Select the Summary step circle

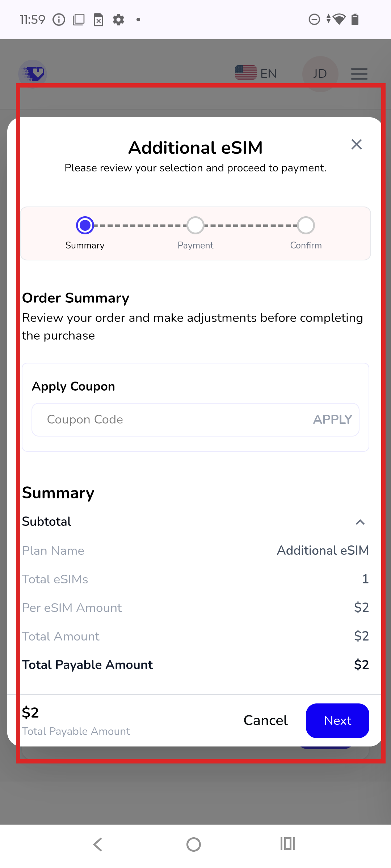(x=85, y=225)
